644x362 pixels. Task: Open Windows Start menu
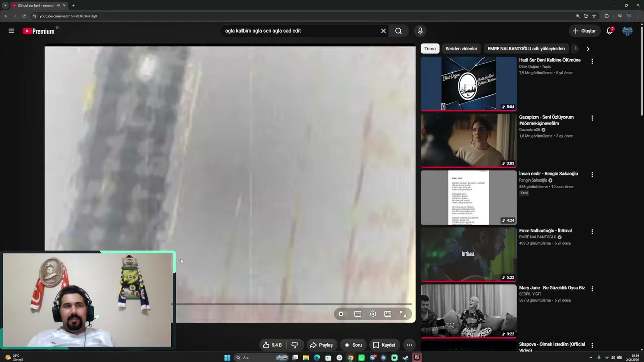click(227, 358)
